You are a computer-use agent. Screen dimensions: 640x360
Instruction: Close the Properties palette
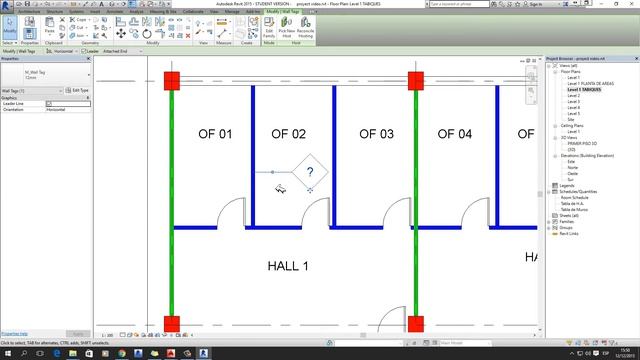[89, 59]
